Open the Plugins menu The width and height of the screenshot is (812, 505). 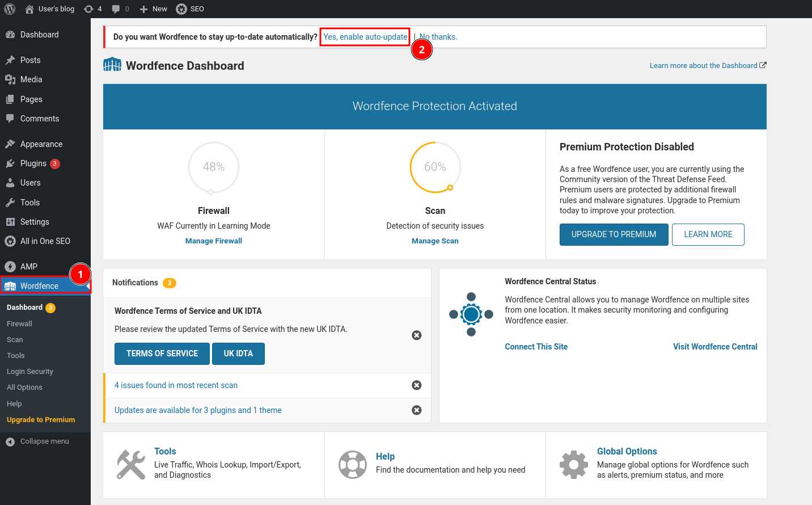click(33, 163)
